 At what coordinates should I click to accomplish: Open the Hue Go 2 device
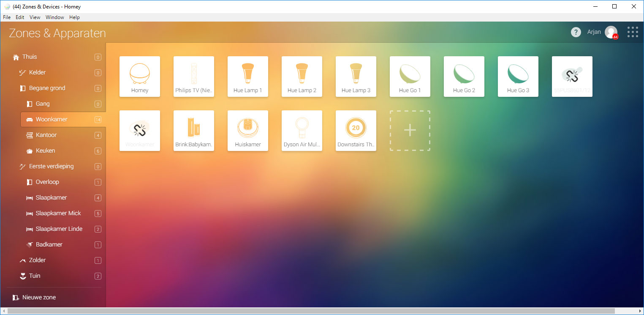point(464,77)
